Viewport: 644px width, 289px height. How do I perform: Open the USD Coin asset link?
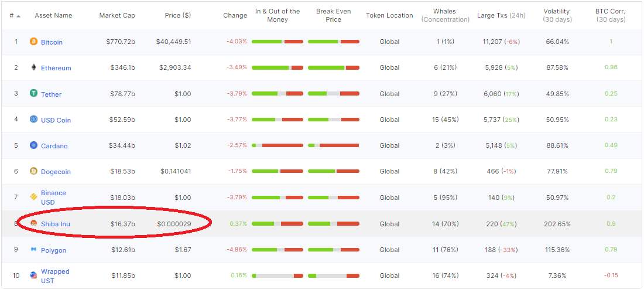[56, 120]
